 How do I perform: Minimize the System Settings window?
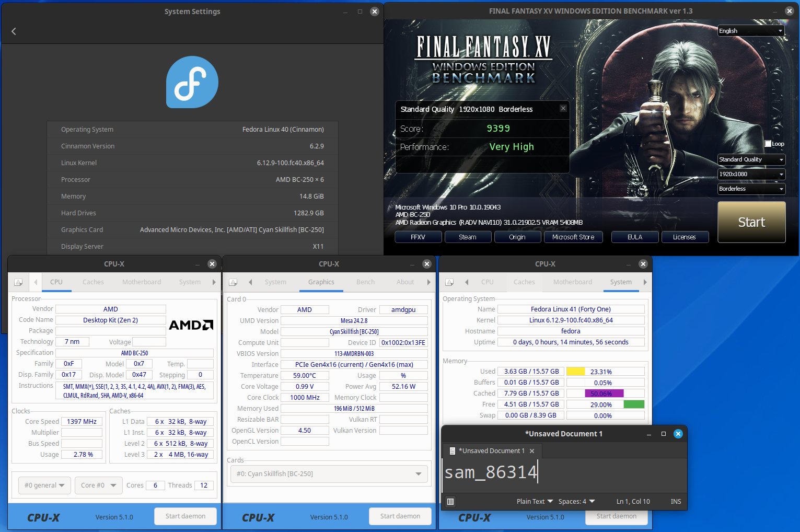point(345,11)
